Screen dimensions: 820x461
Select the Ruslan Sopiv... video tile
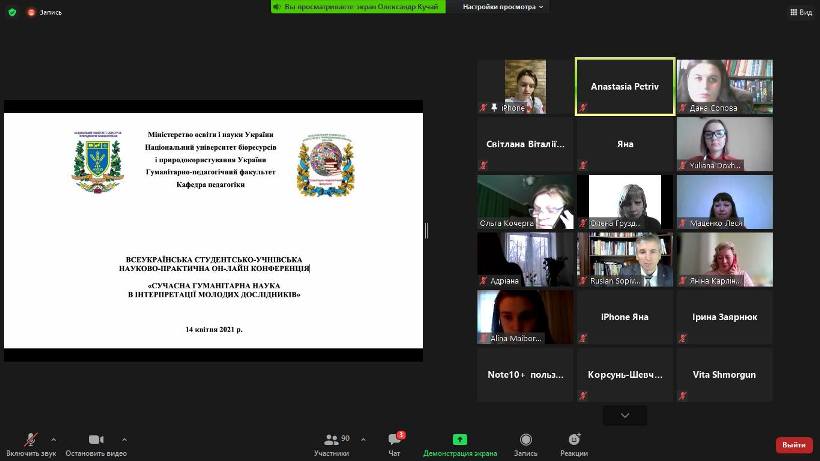[x=625, y=259]
